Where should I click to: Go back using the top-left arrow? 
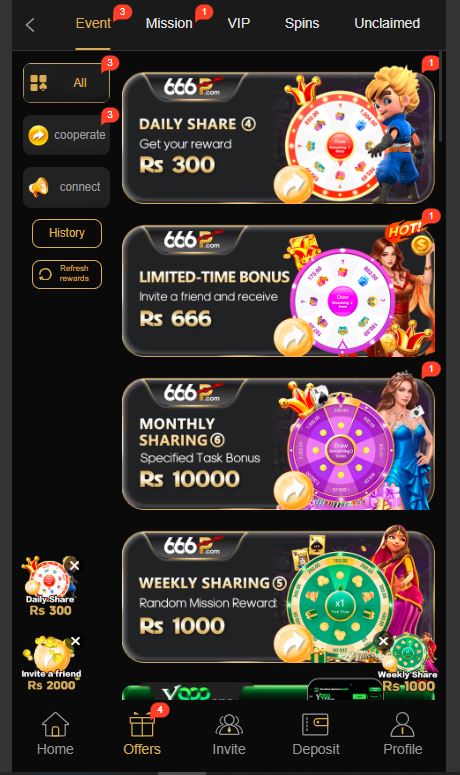click(x=30, y=25)
